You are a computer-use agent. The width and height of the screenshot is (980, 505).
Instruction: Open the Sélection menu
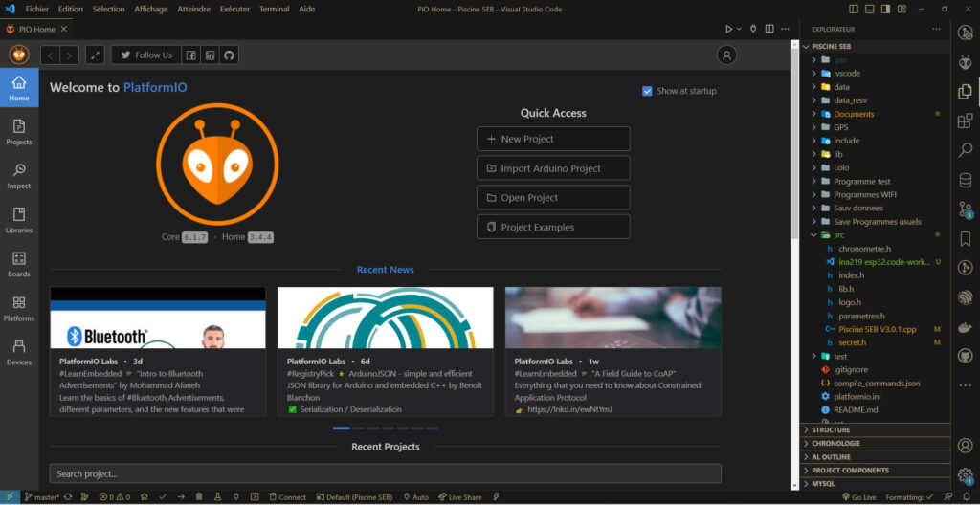pos(109,10)
